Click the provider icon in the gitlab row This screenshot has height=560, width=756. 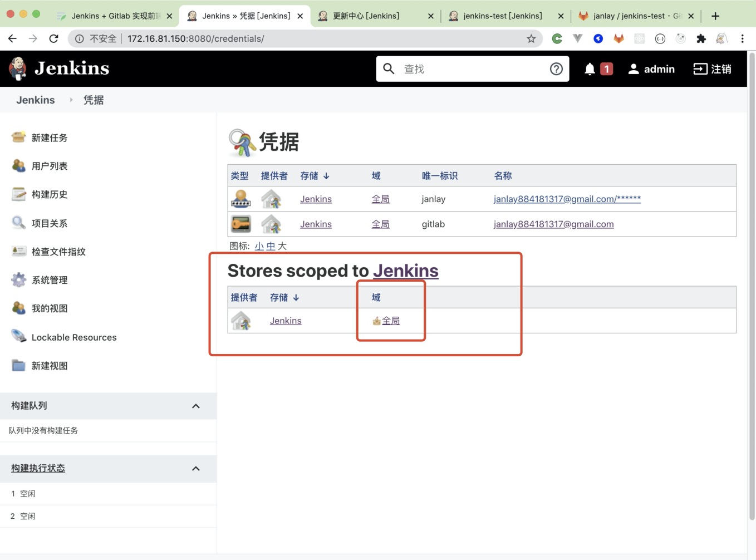click(x=271, y=224)
